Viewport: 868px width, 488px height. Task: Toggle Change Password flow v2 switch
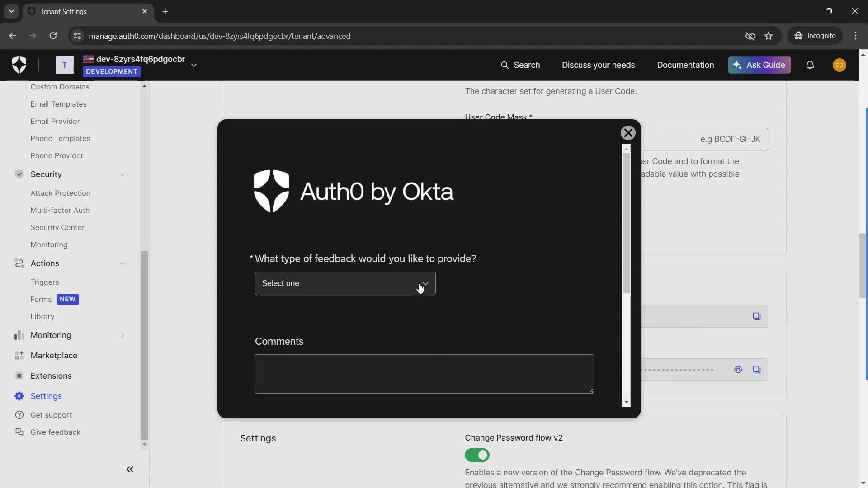477,455
